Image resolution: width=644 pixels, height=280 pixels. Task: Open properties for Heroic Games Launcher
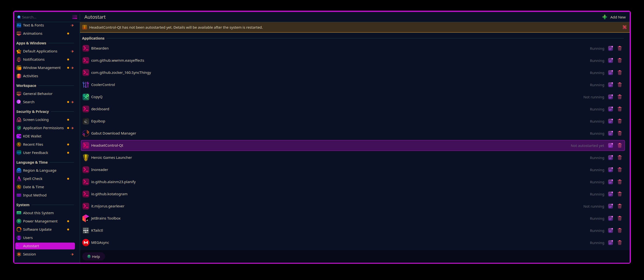tap(611, 158)
